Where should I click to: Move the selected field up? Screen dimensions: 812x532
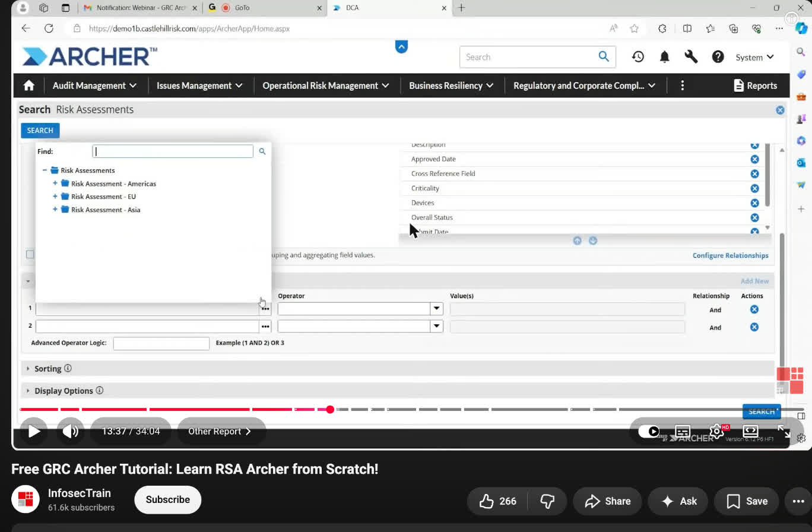click(x=578, y=240)
